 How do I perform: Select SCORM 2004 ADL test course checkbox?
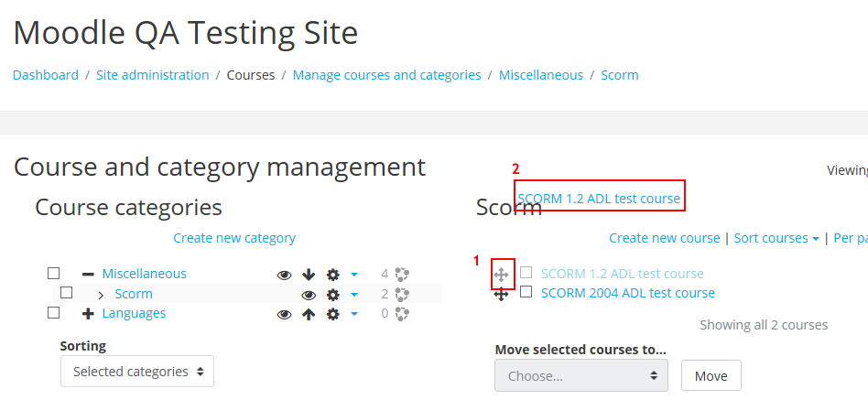pyautogui.click(x=526, y=292)
